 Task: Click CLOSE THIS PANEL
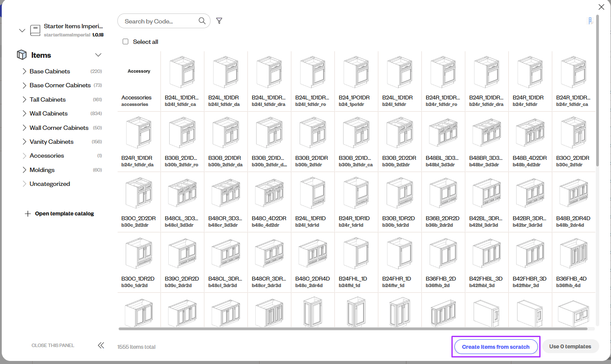point(53,345)
